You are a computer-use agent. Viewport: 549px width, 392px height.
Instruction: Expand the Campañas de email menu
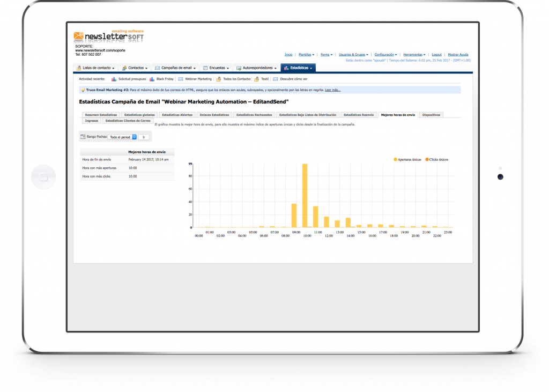(x=176, y=68)
